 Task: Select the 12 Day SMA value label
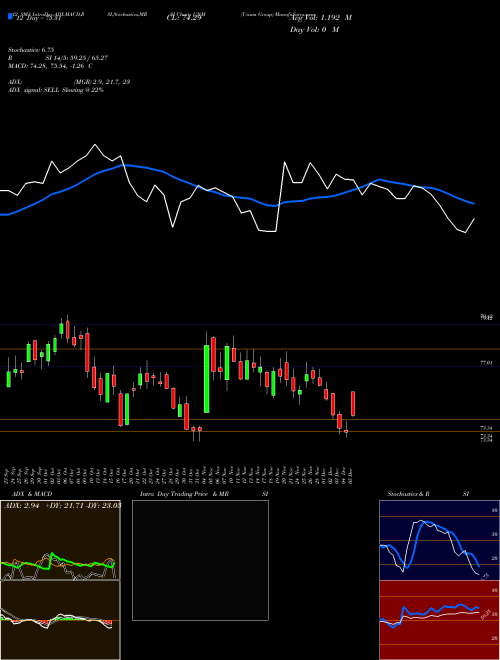(x=38, y=18)
